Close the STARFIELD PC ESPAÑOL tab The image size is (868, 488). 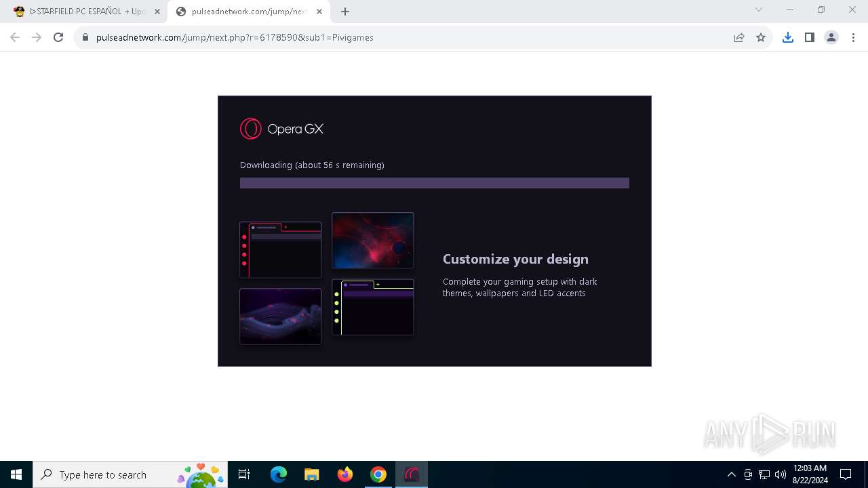pyautogui.click(x=157, y=12)
